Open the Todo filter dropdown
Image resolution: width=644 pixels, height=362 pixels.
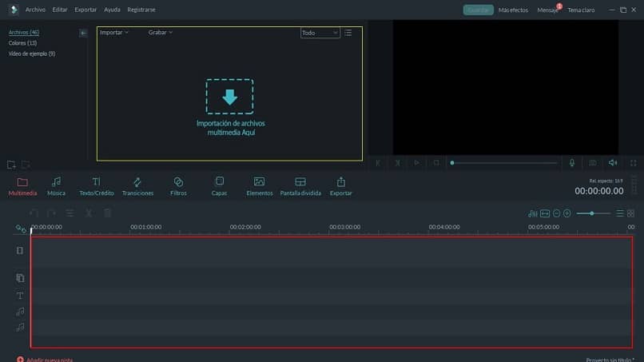click(x=320, y=33)
